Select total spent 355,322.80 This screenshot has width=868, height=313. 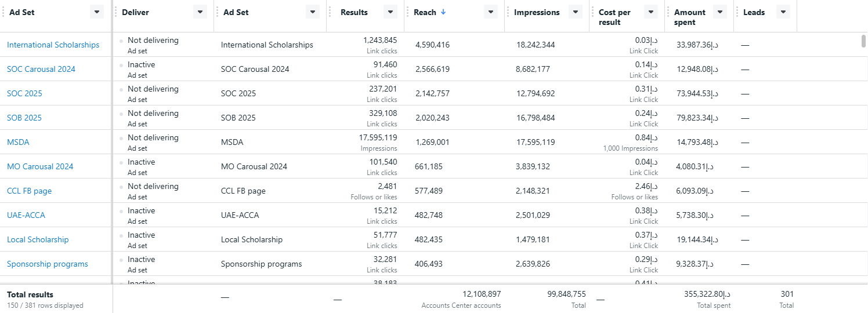(x=708, y=294)
